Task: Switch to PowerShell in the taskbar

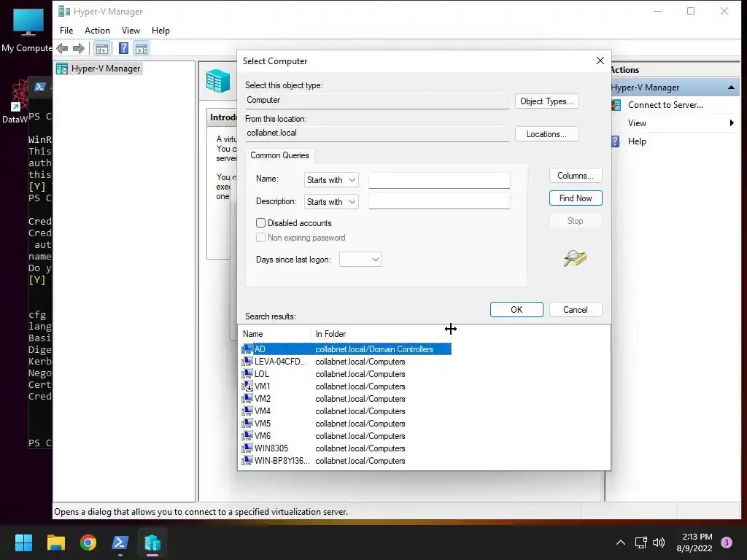Action: click(120, 542)
